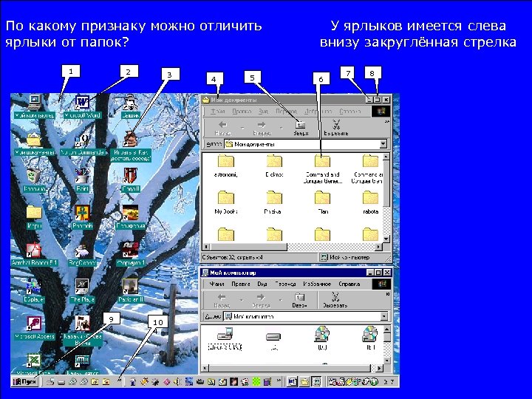Expand second taskbar toolbar overflow chevron
This screenshot has width=532, height=399.
tap(279, 381)
